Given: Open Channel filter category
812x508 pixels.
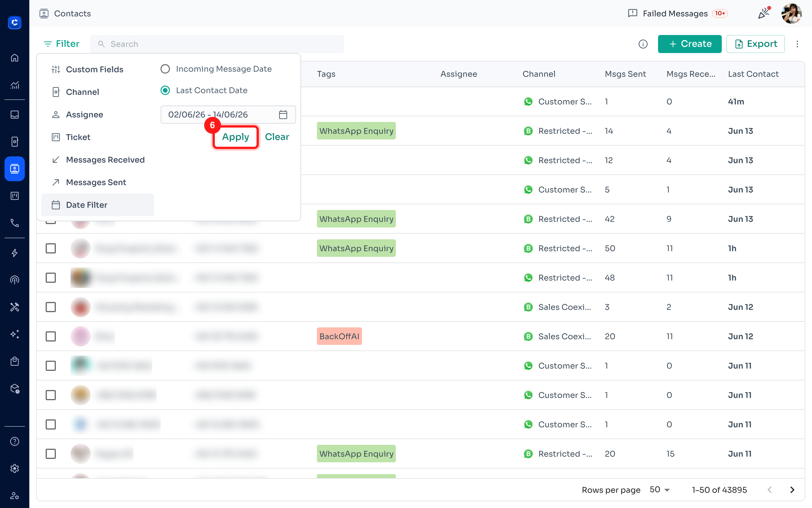Looking at the screenshot, I should pyautogui.click(x=97, y=92).
